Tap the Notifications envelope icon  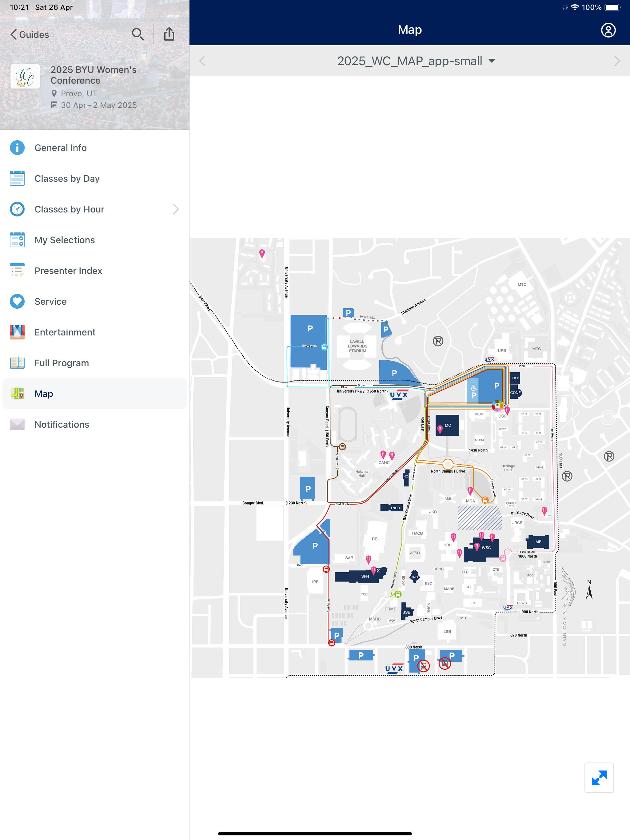pyautogui.click(x=17, y=425)
